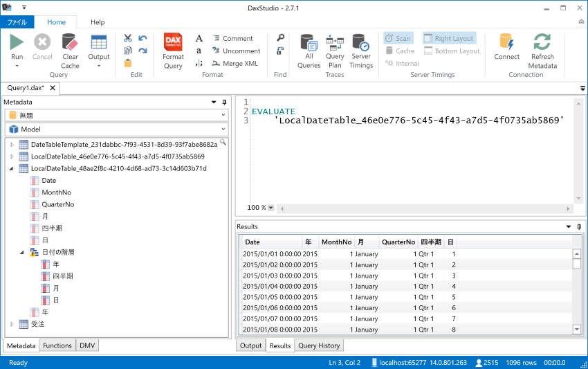Viewport: 588px width, 369px height.
Task: Run the DAX query
Action: (17, 47)
